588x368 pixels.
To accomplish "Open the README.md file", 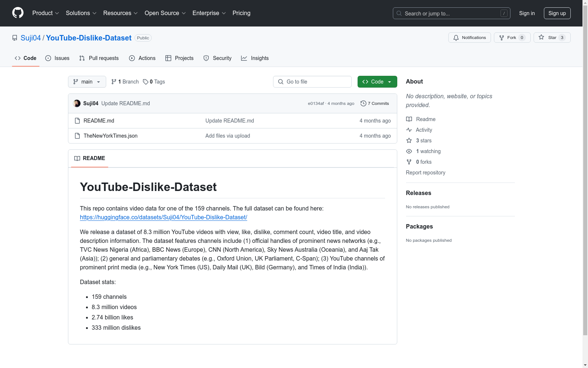I will 99,121.
